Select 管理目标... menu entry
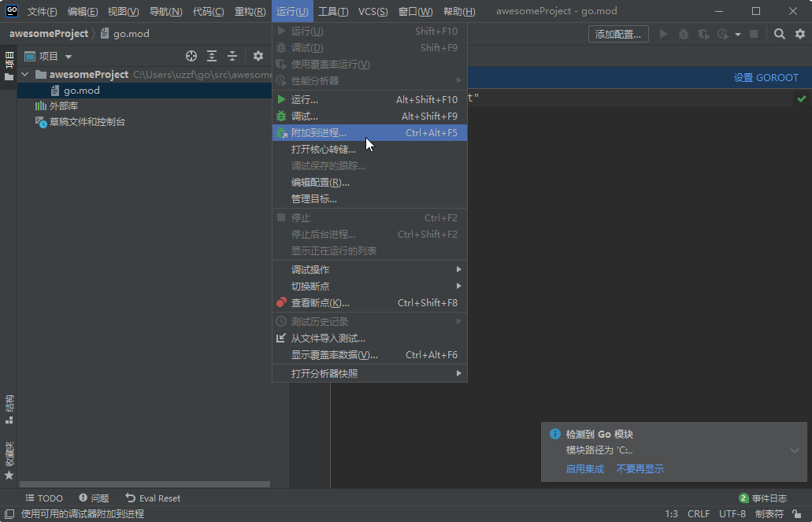The width and height of the screenshot is (812, 522). coord(369,199)
